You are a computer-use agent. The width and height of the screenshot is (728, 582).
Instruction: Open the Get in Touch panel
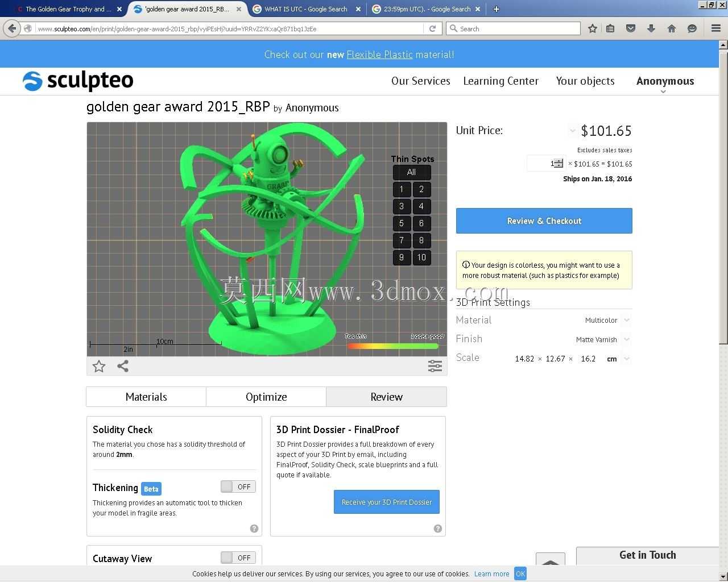click(648, 555)
